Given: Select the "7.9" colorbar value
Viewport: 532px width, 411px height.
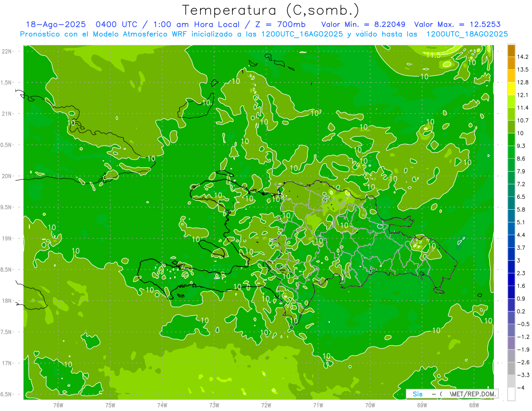Looking at the screenshot, I should point(522,172).
